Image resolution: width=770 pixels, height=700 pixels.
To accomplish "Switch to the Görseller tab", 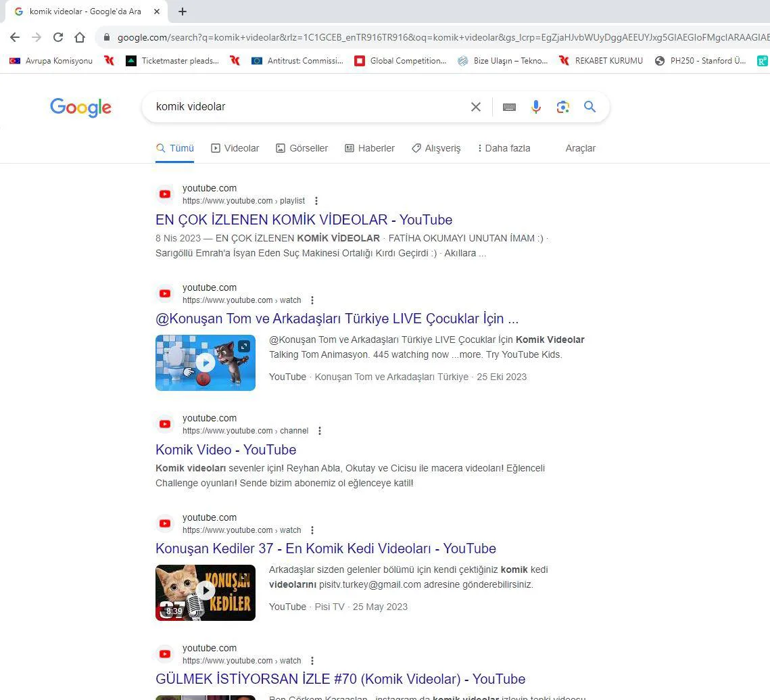I will coord(302,148).
